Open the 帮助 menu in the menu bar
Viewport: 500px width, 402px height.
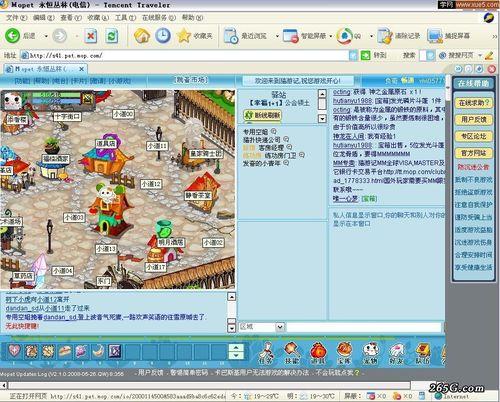coord(192,18)
